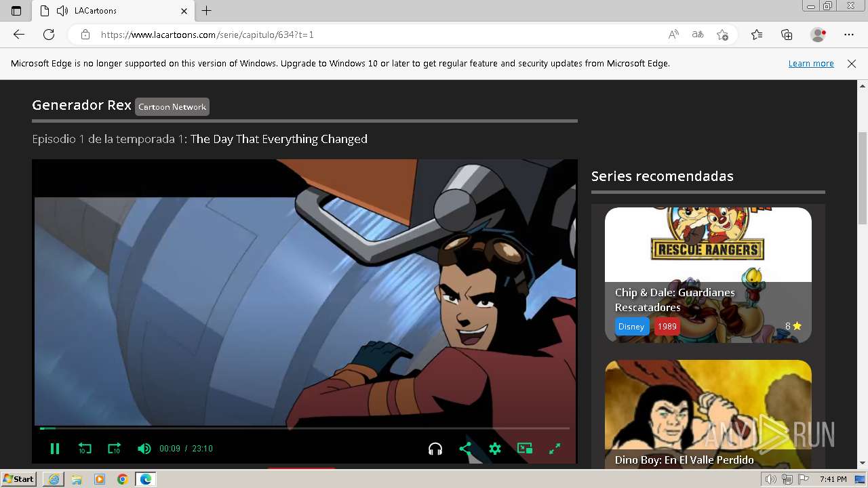
Task: Open media player from taskbar
Action: pos(100,479)
